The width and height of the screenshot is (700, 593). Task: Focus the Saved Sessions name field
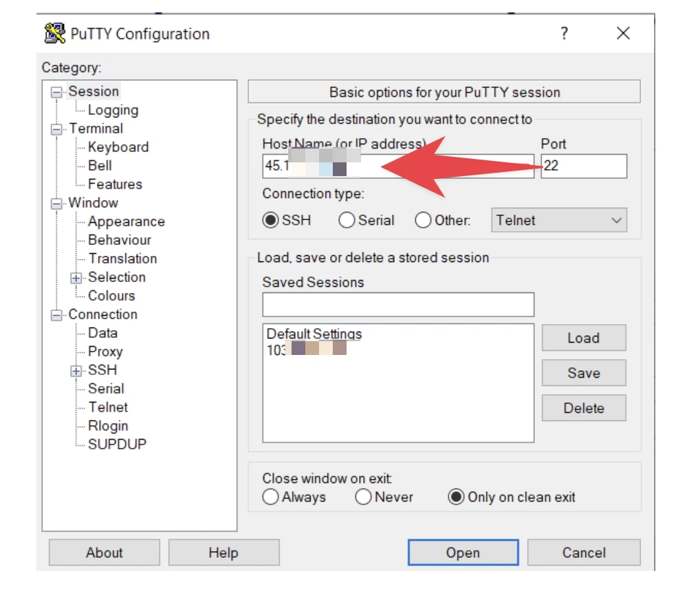point(398,305)
